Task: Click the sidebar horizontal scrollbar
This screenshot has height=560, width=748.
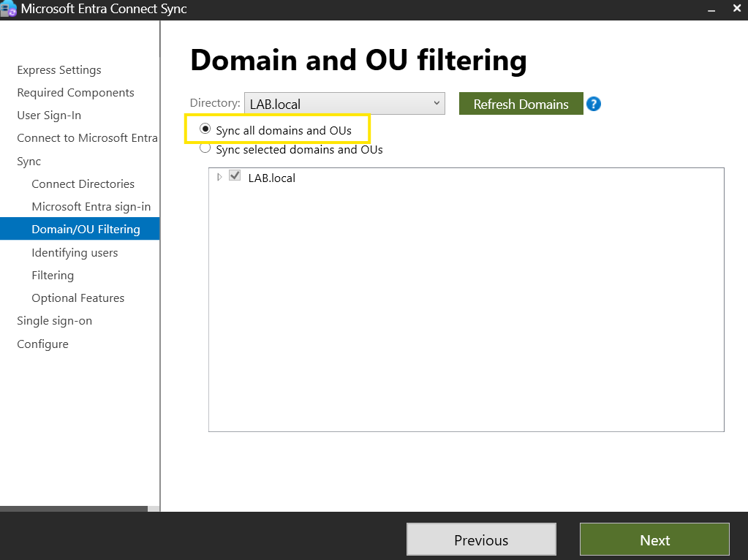Action: 74,509
